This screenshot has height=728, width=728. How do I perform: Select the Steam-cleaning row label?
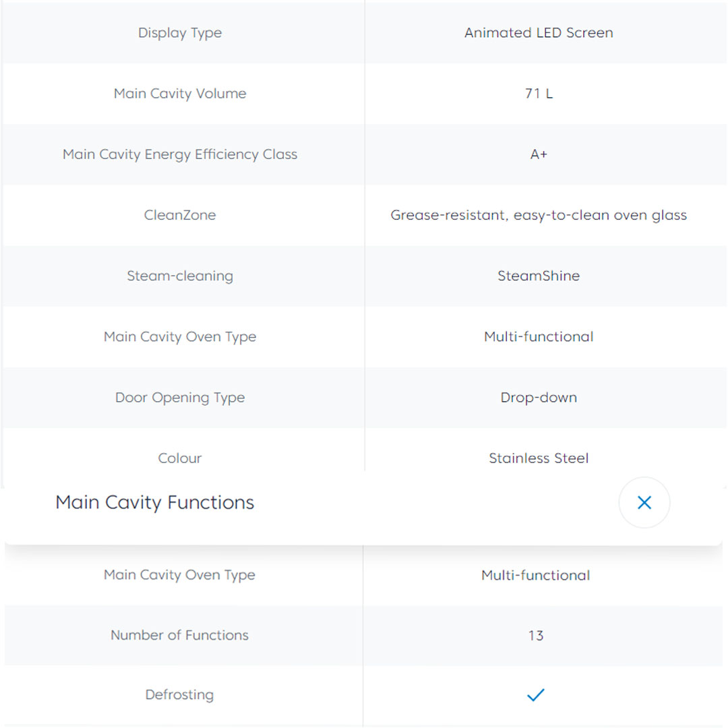click(x=180, y=276)
